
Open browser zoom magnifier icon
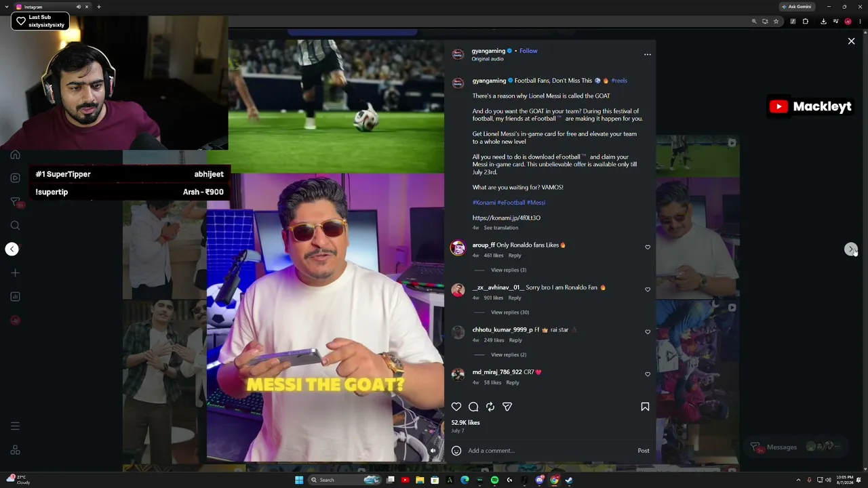[754, 21]
